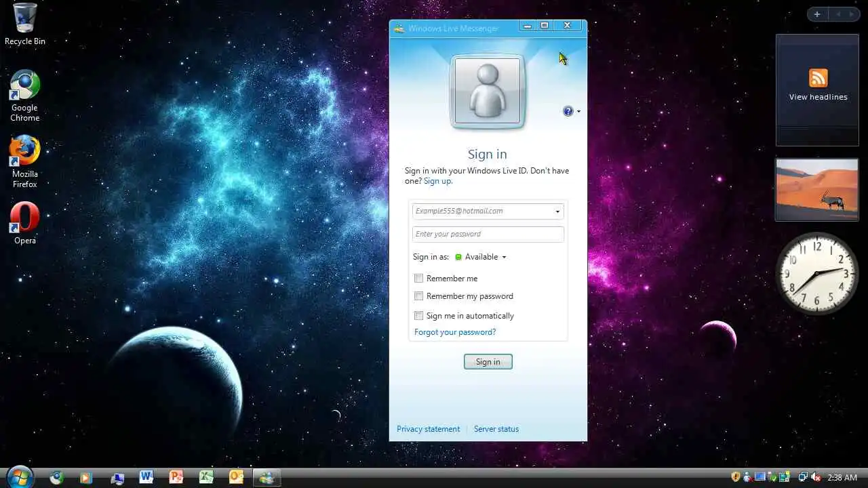Click the network connection tray icon
The height and width of the screenshot is (488, 868).
tap(803, 477)
